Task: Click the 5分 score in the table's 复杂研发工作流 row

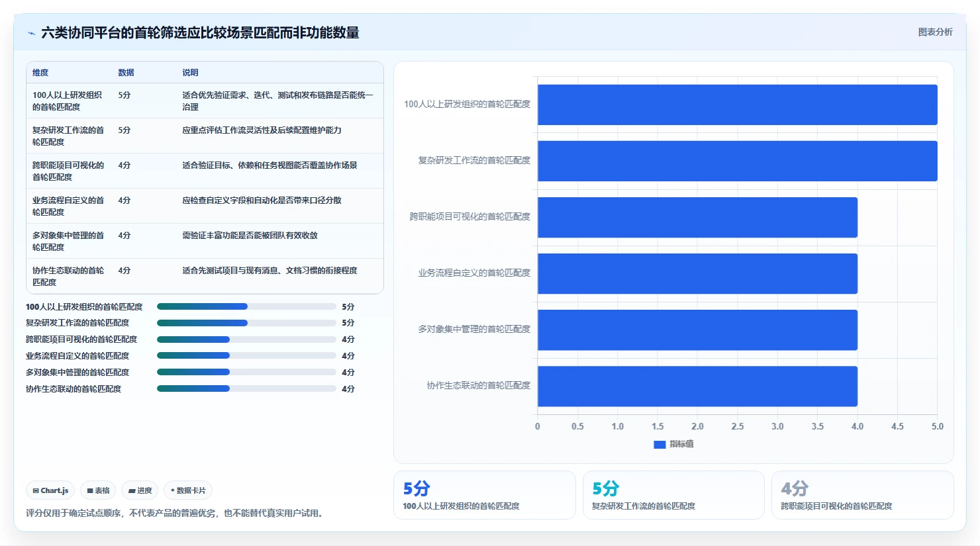Action: [x=124, y=130]
